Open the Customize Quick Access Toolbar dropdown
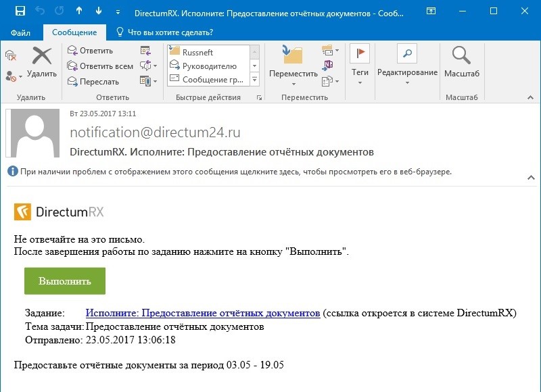This screenshot has height=392, width=541. [118, 12]
